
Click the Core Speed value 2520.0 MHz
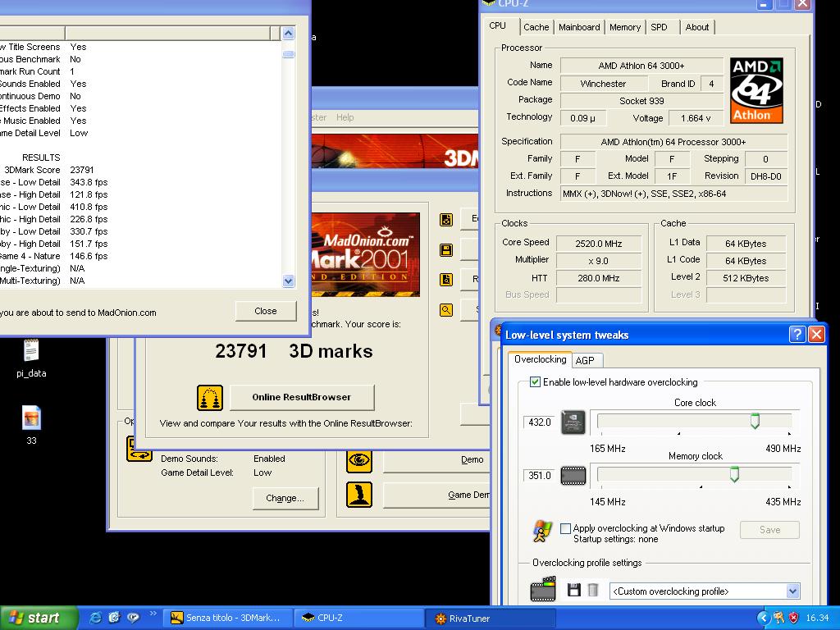coord(598,244)
